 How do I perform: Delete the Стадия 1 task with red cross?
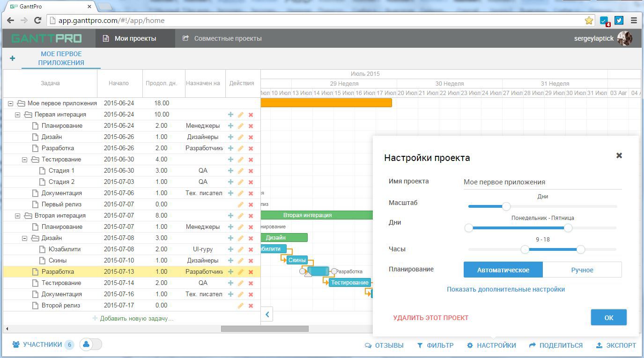pyautogui.click(x=251, y=171)
